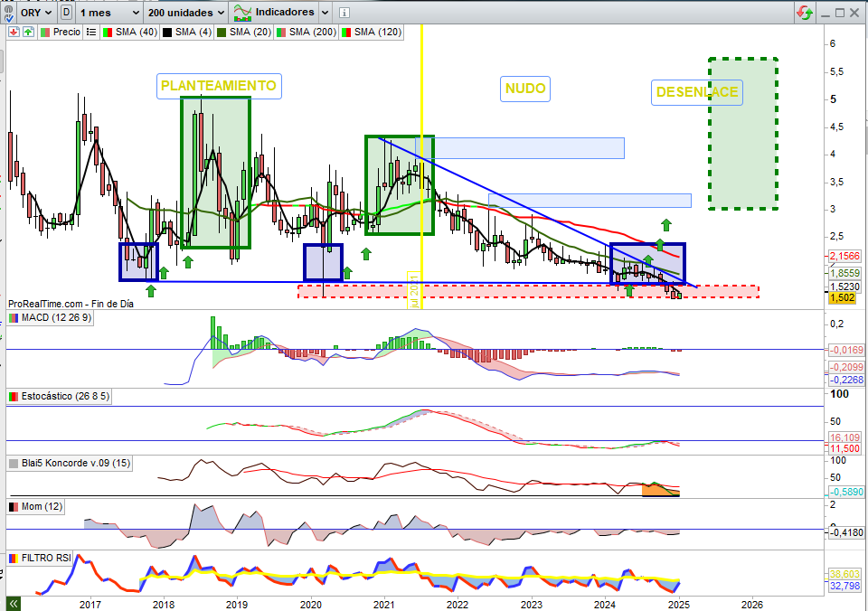This screenshot has height=611, width=868.
Task: Click the red-green buy/sell arrows icon
Action: pyautogui.click(x=805, y=12)
